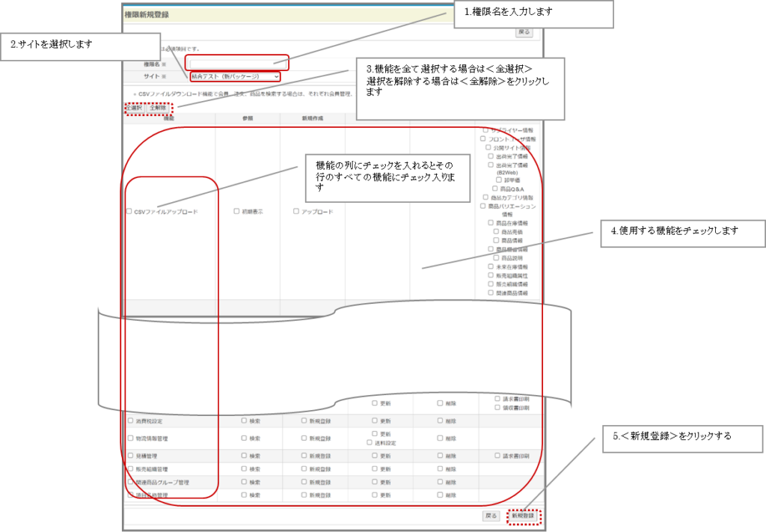
Task: Tick the アップロード checkbox
Action: [x=296, y=212]
